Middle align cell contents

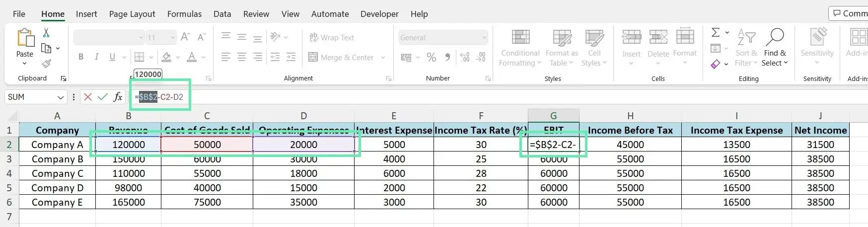242,37
